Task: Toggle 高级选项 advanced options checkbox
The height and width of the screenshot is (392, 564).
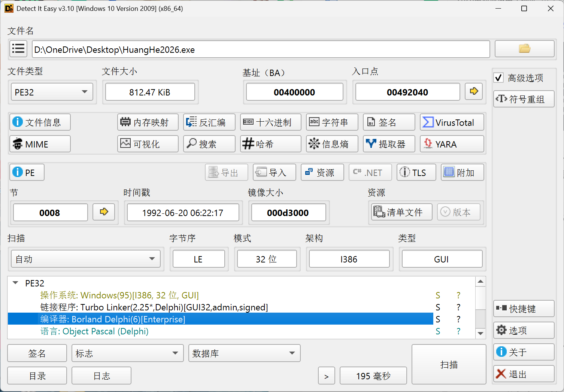Action: 498,78
